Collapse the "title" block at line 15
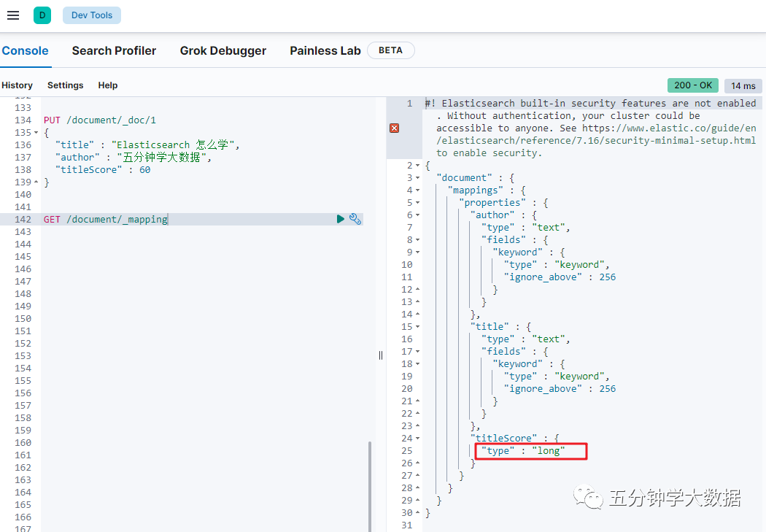 (418, 327)
